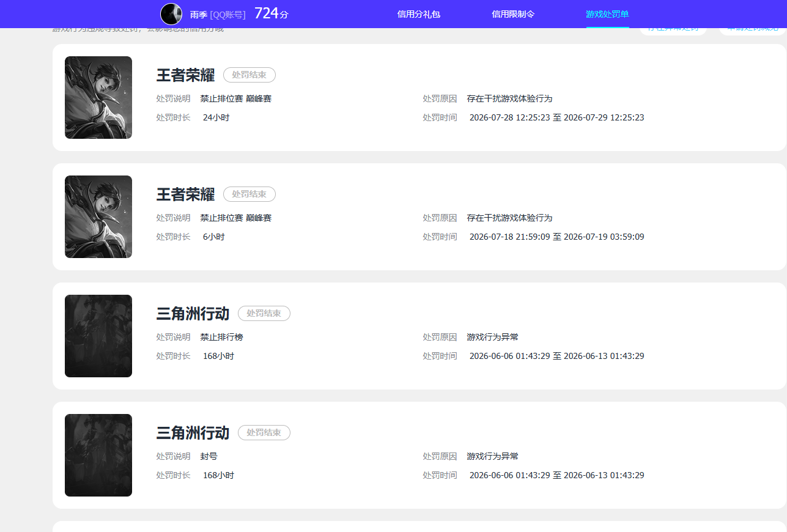Click the penalty time starting 2026-07-18 21:59:09
787x532 pixels.
(x=557, y=237)
